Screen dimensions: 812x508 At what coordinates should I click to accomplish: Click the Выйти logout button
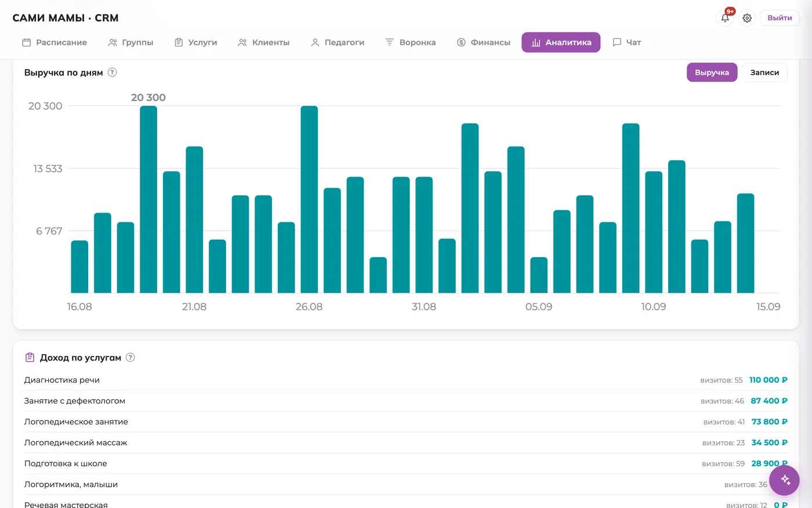pos(780,18)
